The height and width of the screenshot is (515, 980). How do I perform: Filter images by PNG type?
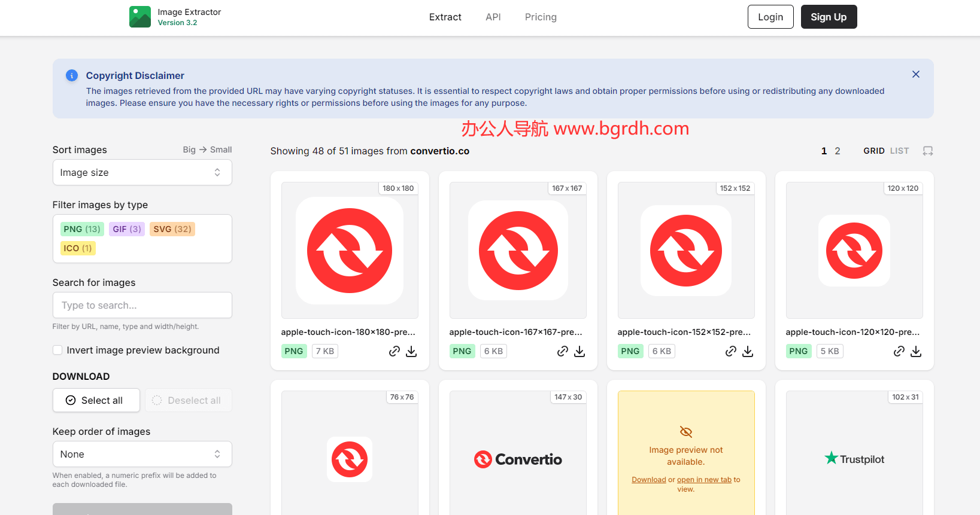pyautogui.click(x=82, y=229)
